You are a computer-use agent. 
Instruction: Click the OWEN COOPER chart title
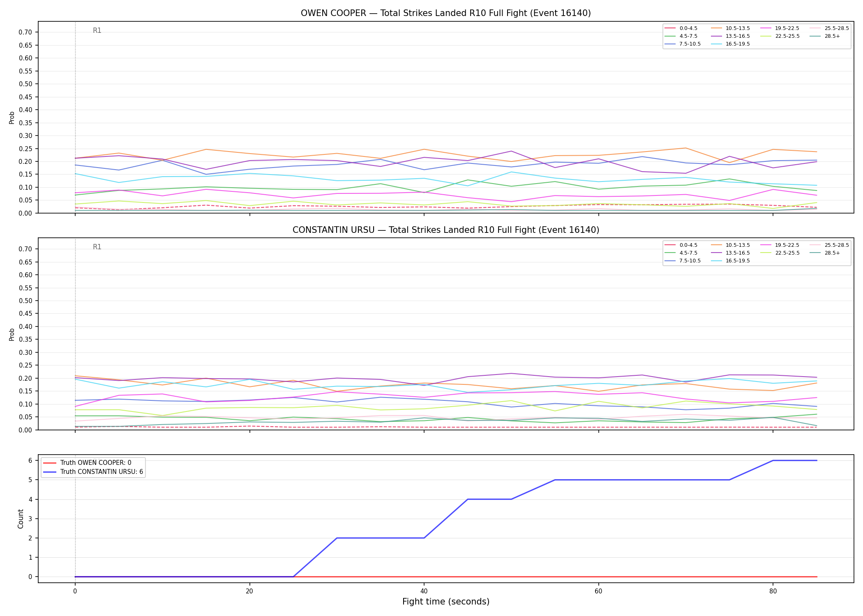point(446,13)
